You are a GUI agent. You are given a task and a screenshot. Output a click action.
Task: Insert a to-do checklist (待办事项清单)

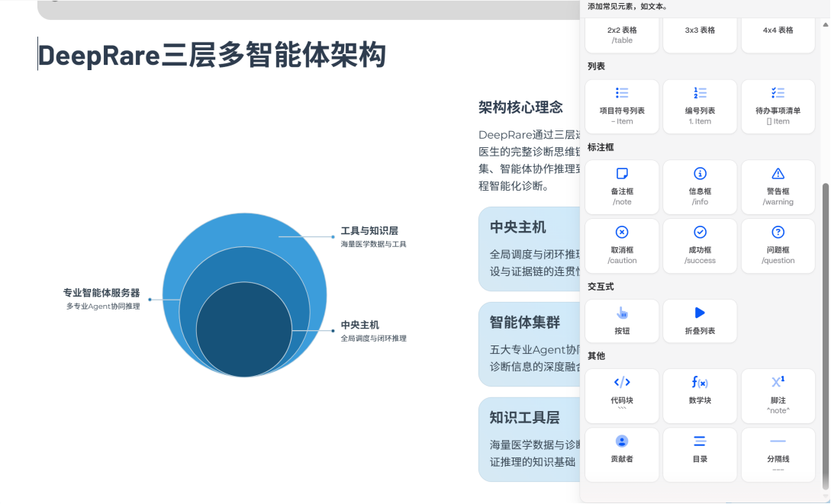click(x=777, y=107)
